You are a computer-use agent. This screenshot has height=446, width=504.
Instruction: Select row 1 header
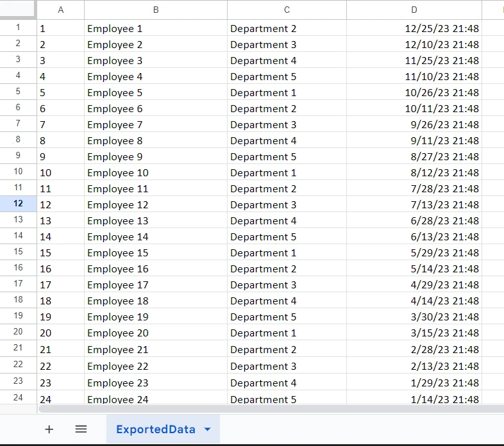[18, 28]
